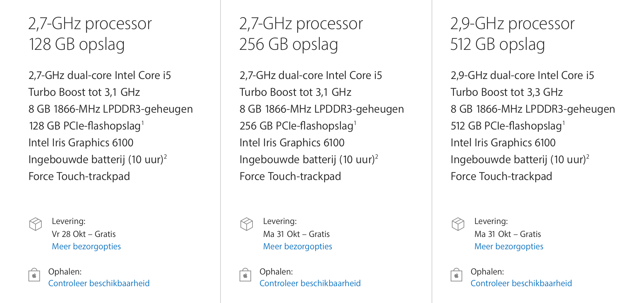Viewport: 644px width, 303px height.
Task: Check pickup availability for the 512 GB model
Action: [x=521, y=284]
